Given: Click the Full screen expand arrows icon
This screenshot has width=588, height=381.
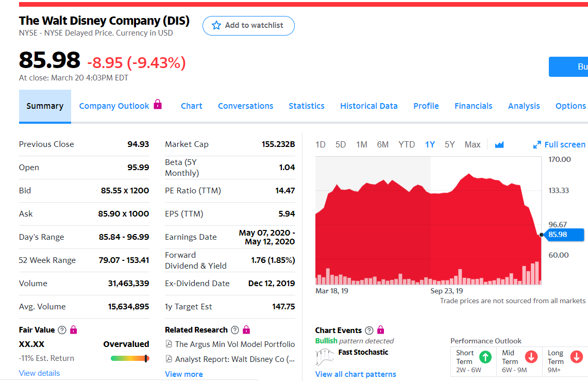Looking at the screenshot, I should [x=537, y=145].
